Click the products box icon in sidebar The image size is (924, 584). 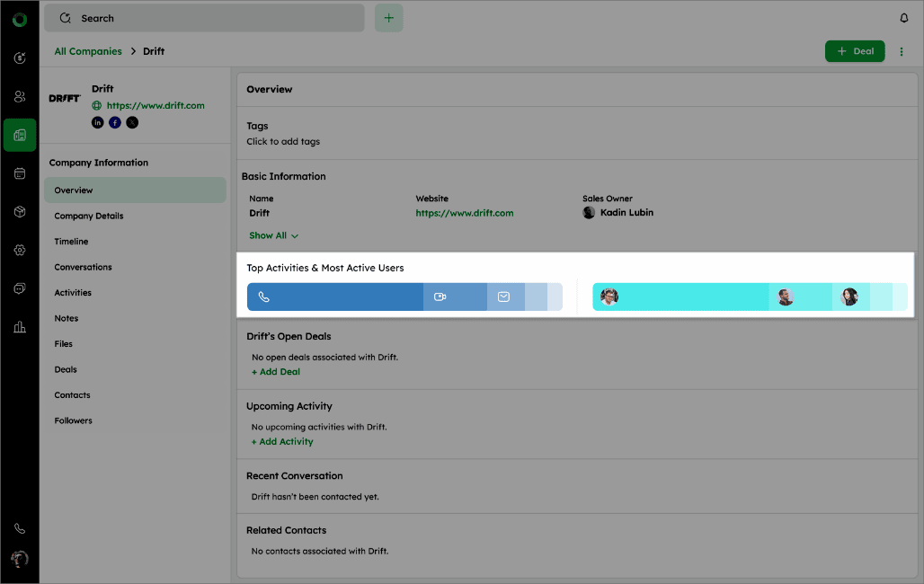click(x=20, y=212)
